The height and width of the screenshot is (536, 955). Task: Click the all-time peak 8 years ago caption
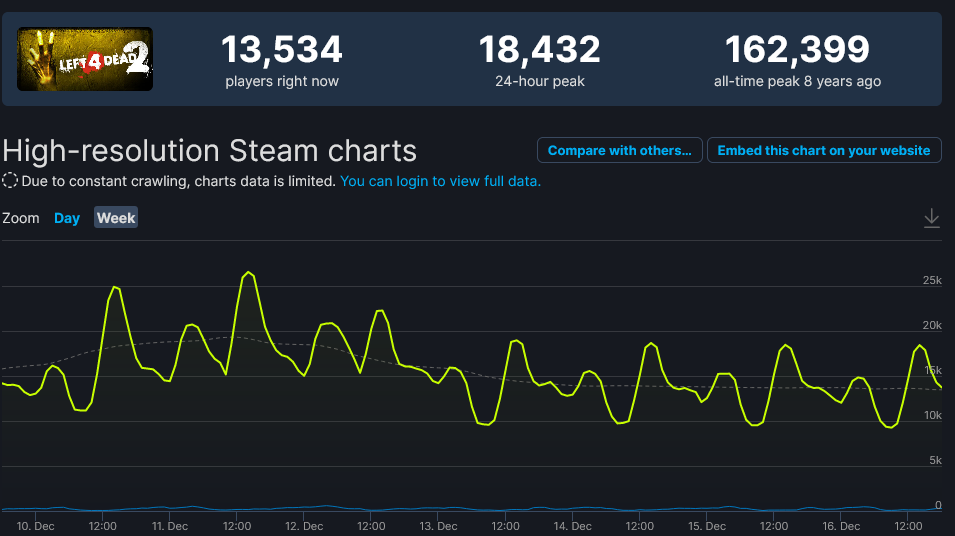797,82
